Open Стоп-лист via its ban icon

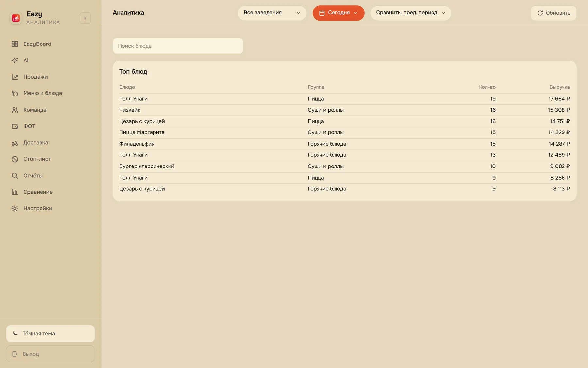click(15, 159)
